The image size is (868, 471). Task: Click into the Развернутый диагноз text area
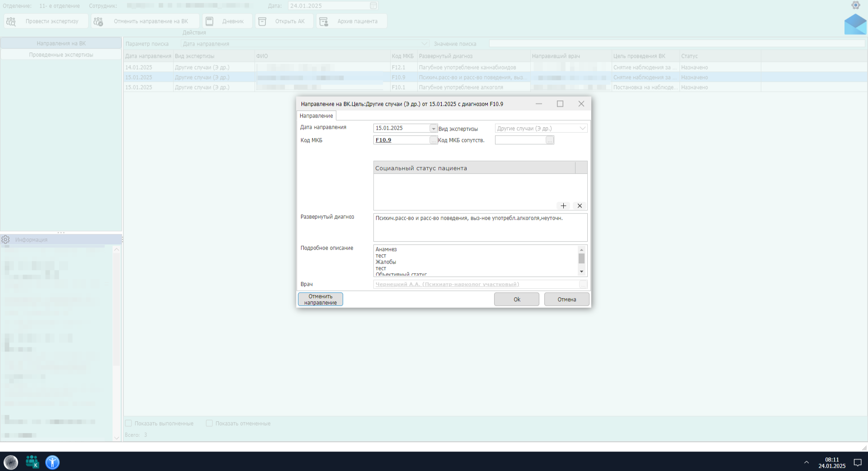click(x=480, y=228)
